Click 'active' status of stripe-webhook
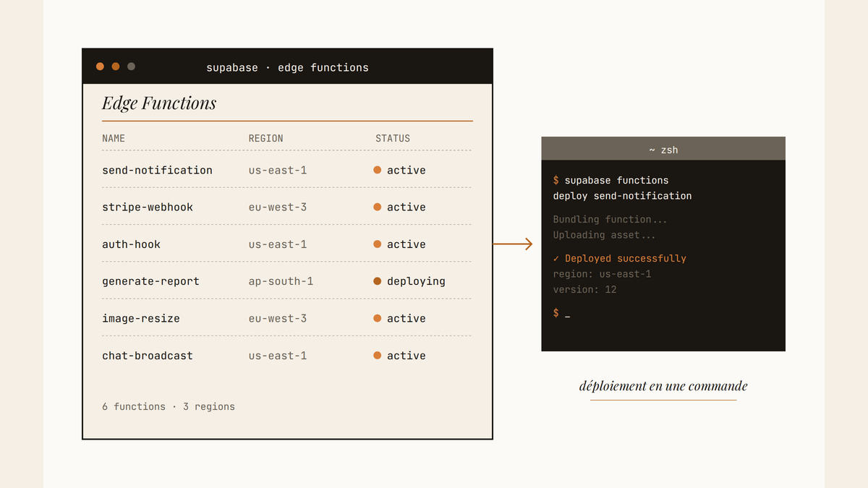Image resolution: width=868 pixels, height=488 pixels. click(x=407, y=207)
